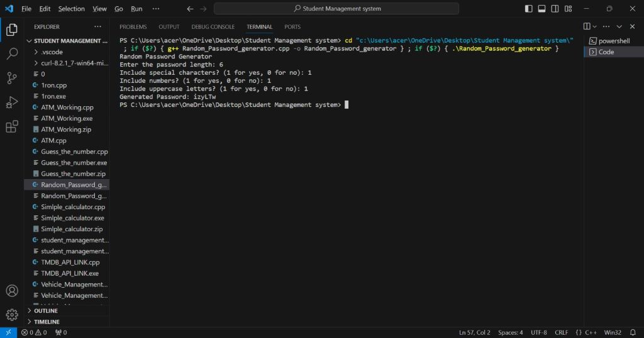
Task: Expand the curl-8.2.1_7-win64 folder
Action: point(68,63)
